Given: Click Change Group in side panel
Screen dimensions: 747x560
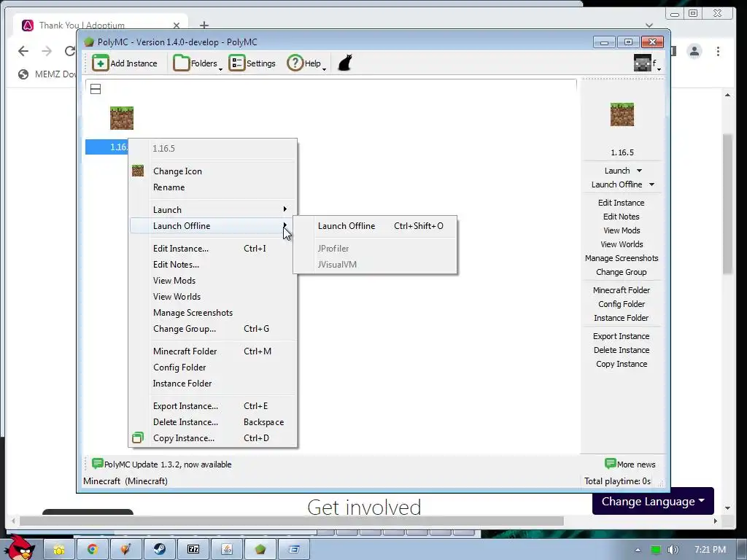Looking at the screenshot, I should (622, 272).
